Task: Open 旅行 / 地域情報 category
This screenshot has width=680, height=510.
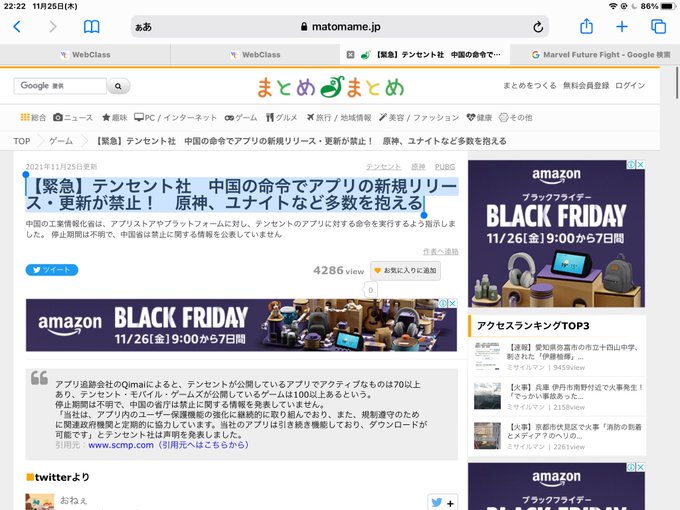Action: (x=339, y=118)
